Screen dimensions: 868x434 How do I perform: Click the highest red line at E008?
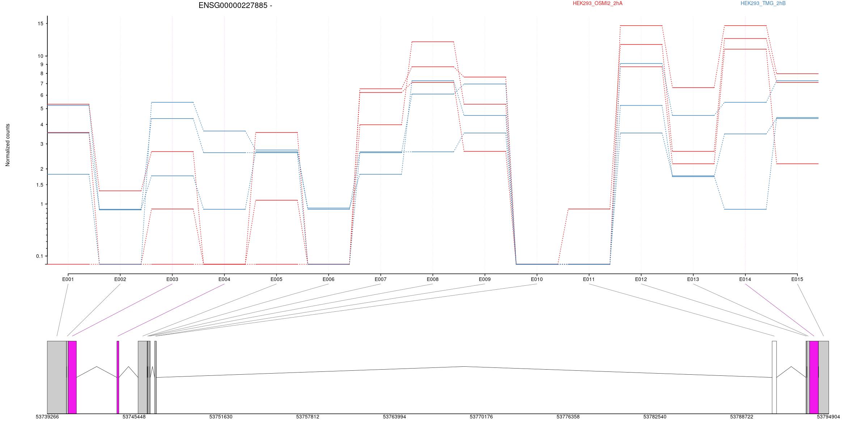[x=433, y=42]
